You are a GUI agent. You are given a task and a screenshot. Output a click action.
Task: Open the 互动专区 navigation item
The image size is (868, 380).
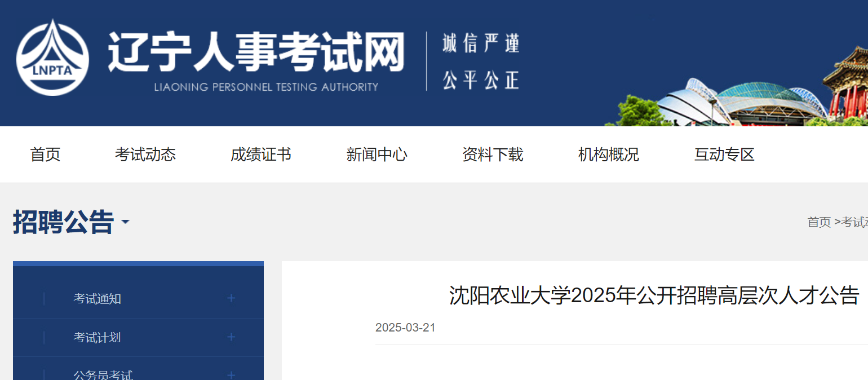tap(724, 154)
